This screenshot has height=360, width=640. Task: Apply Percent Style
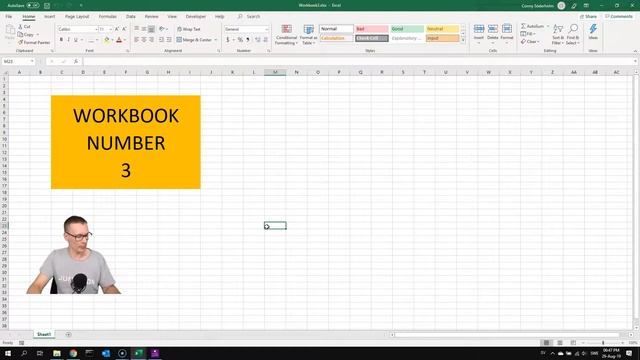pos(240,40)
